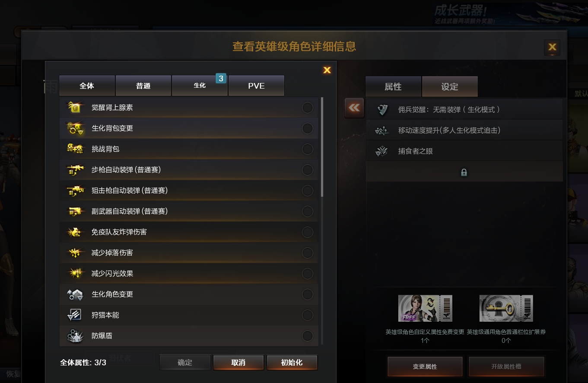This screenshot has width=588, height=383.
Task: Open the 属性 tab
Action: click(x=393, y=86)
